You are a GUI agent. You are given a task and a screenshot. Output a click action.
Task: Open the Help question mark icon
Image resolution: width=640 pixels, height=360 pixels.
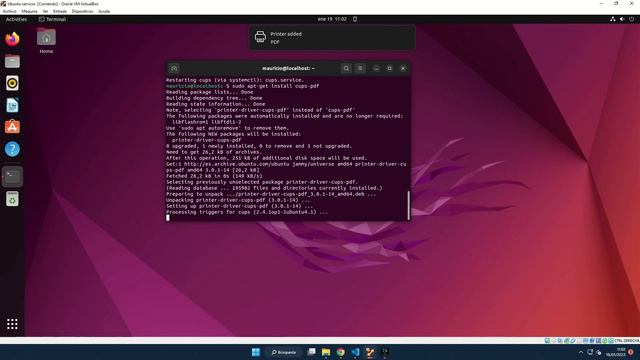[x=12, y=149]
